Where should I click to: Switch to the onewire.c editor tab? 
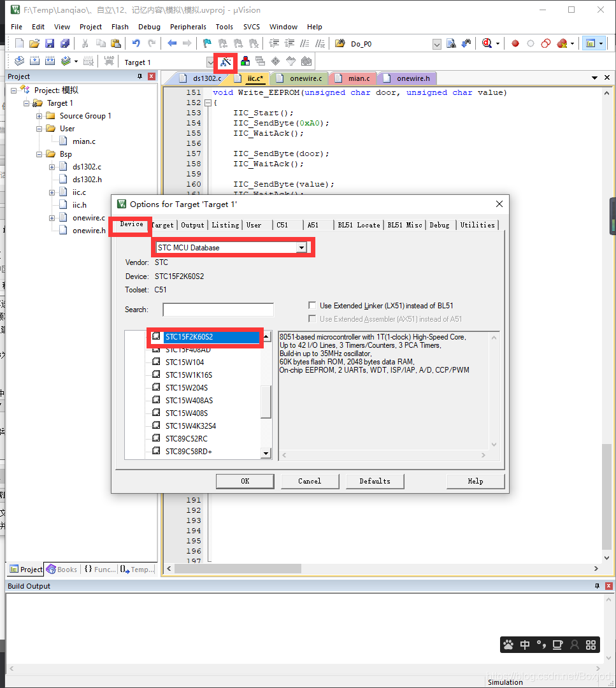pyautogui.click(x=299, y=78)
